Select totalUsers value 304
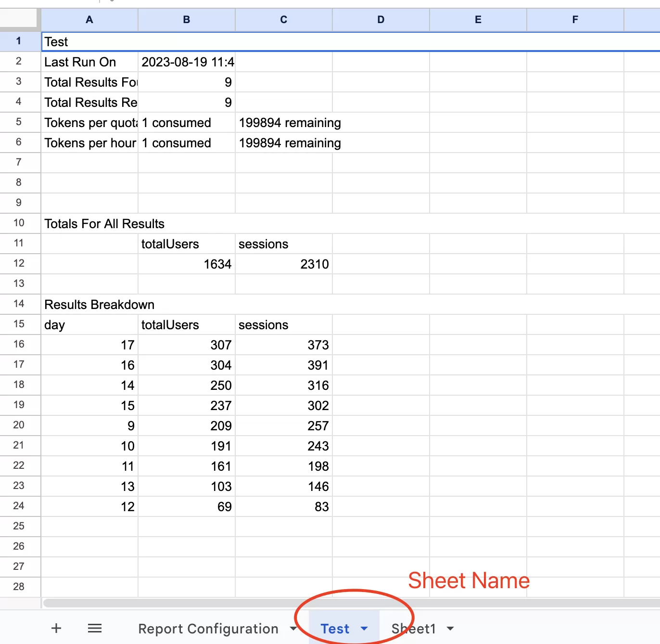 coord(187,365)
